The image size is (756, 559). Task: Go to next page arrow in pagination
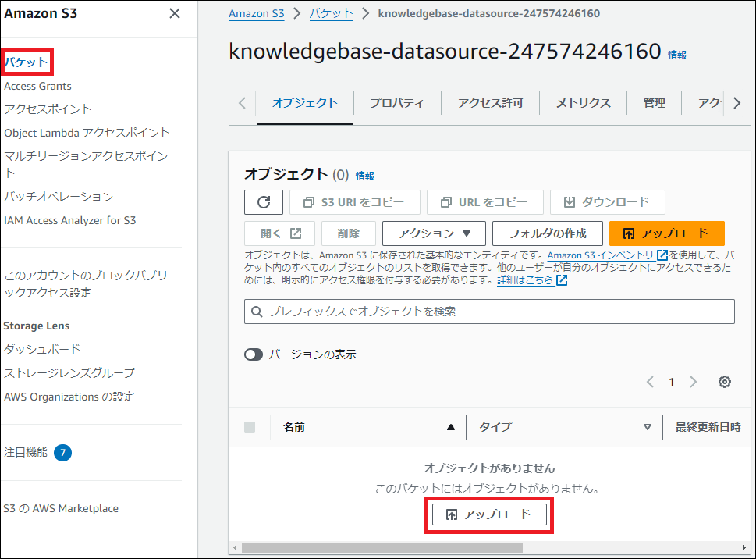[693, 382]
